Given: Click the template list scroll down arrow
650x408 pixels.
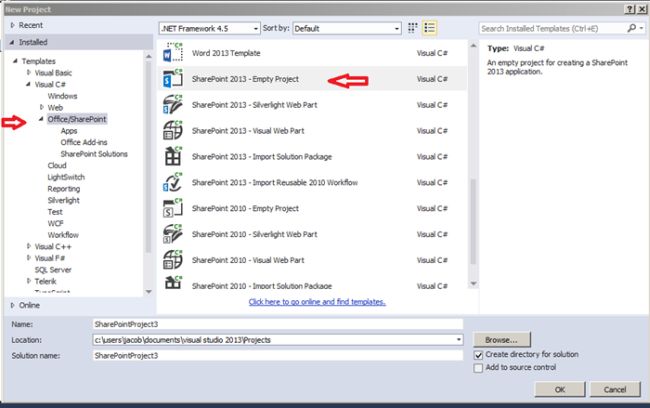Looking at the screenshot, I should 473,284.
